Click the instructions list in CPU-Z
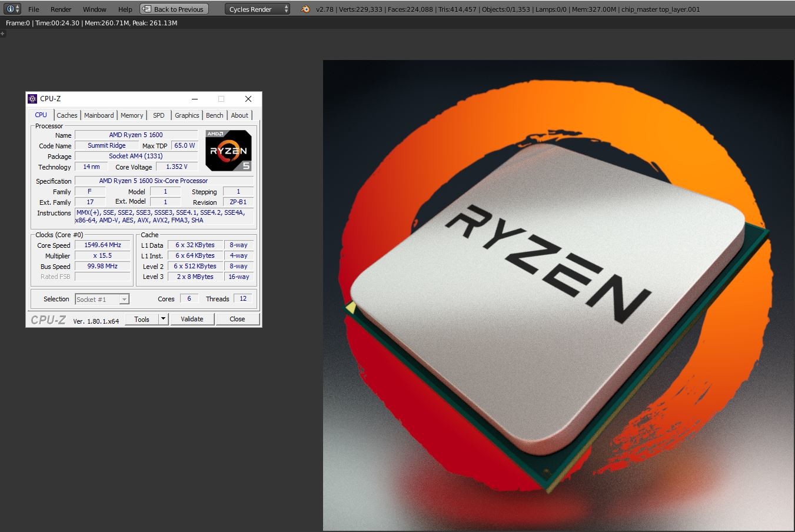Image resolution: width=795 pixels, height=532 pixels. point(164,217)
